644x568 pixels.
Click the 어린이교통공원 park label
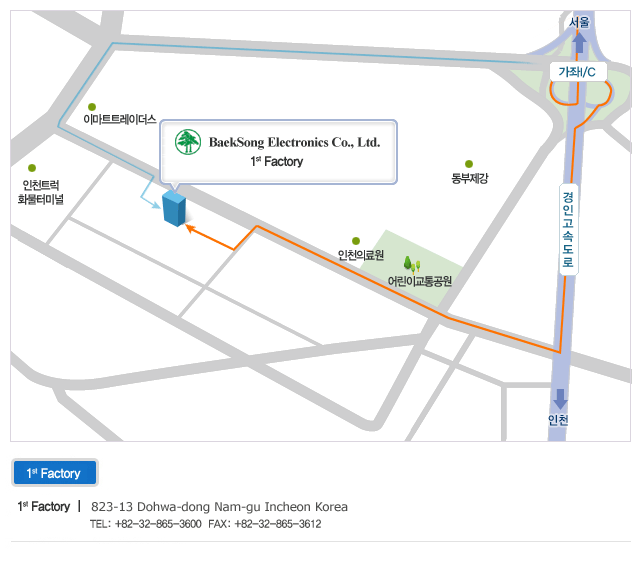click(x=420, y=281)
